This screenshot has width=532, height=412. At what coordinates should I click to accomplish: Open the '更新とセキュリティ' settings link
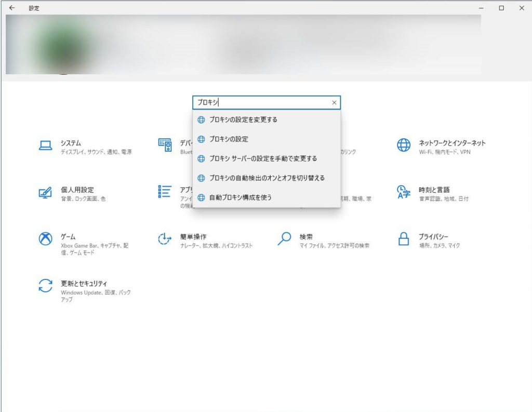point(84,284)
